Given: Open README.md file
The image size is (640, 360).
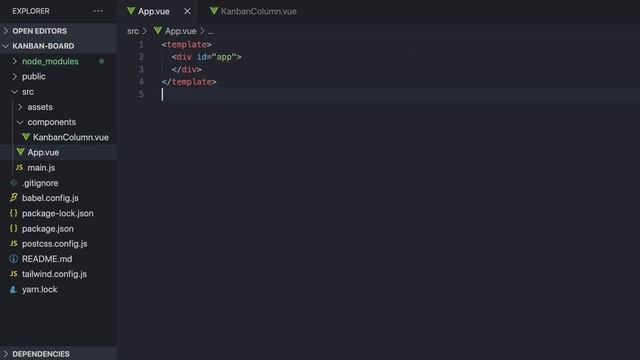Looking at the screenshot, I should [x=47, y=259].
